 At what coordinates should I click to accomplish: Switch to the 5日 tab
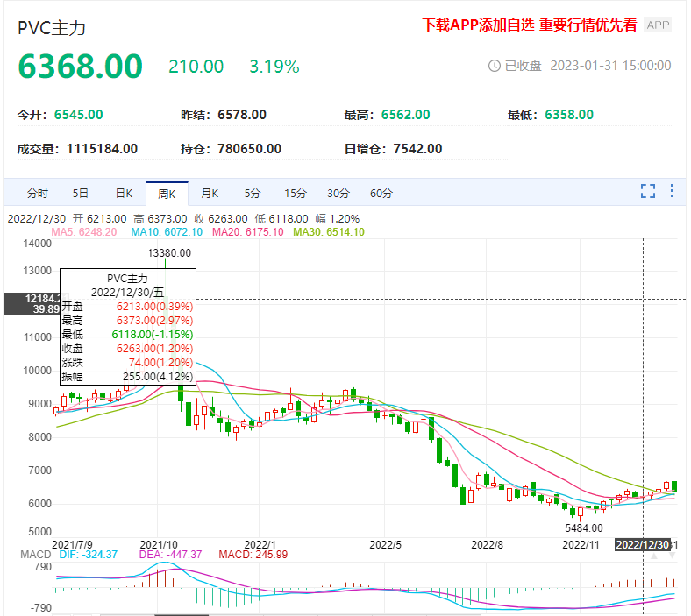[x=80, y=194]
